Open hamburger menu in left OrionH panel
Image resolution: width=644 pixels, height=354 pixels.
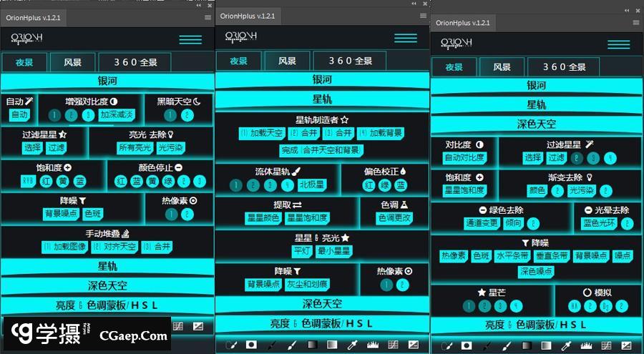tap(190, 40)
